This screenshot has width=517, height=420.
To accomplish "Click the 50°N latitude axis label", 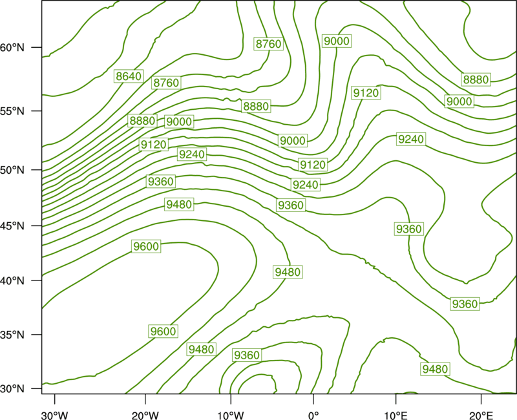I will pos(12,170).
